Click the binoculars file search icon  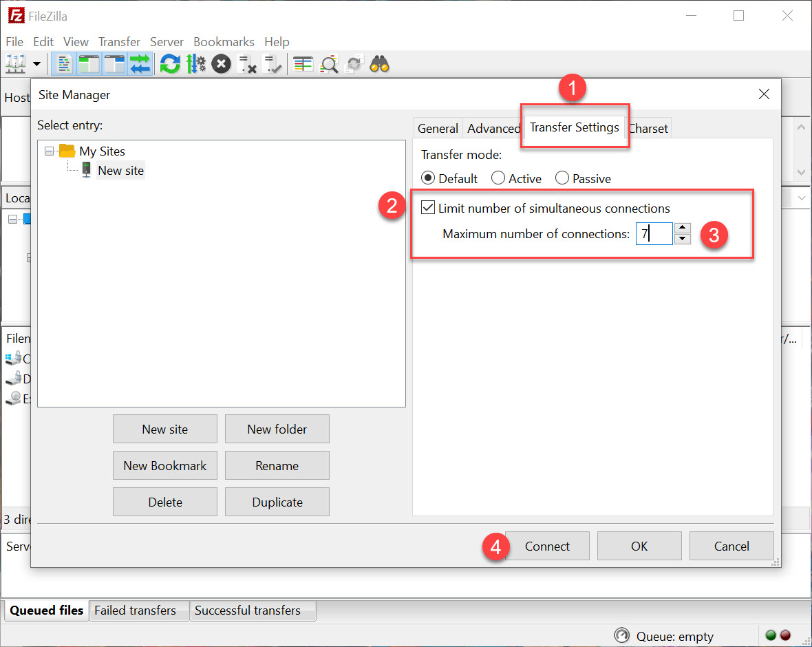pos(379,65)
